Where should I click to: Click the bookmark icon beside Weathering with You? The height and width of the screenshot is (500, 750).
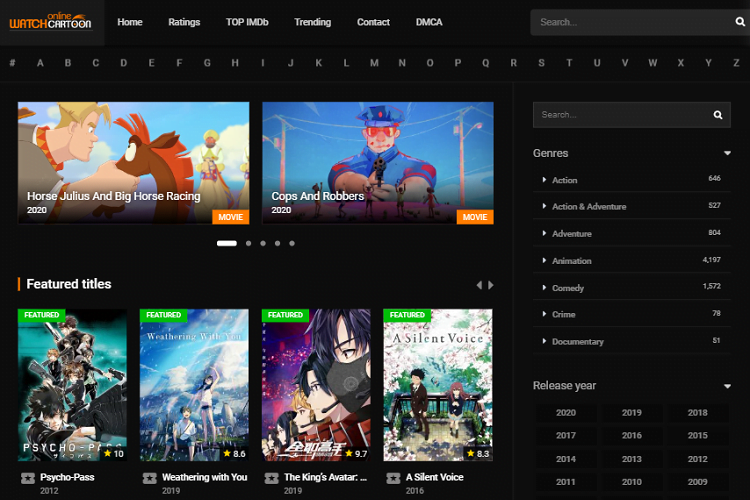click(x=150, y=478)
